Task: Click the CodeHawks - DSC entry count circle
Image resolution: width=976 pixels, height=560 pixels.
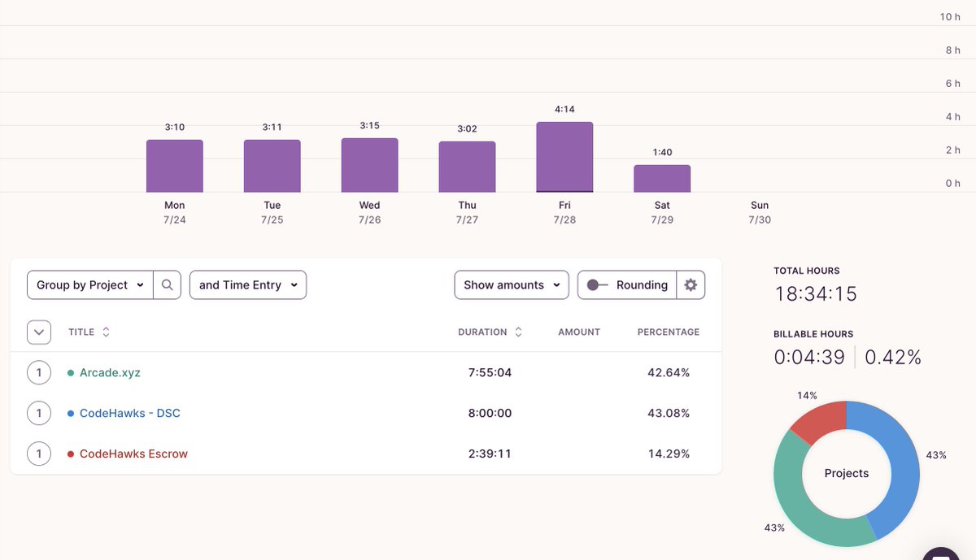Action: tap(39, 414)
